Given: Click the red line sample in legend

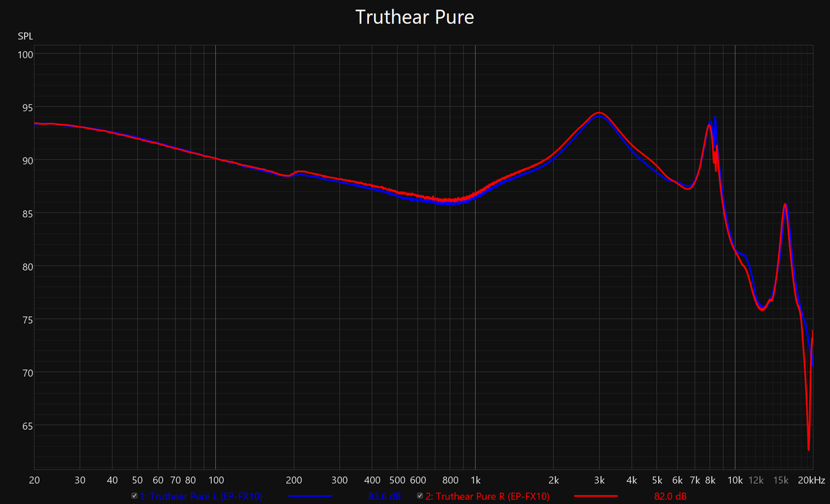Looking at the screenshot, I should (x=595, y=496).
